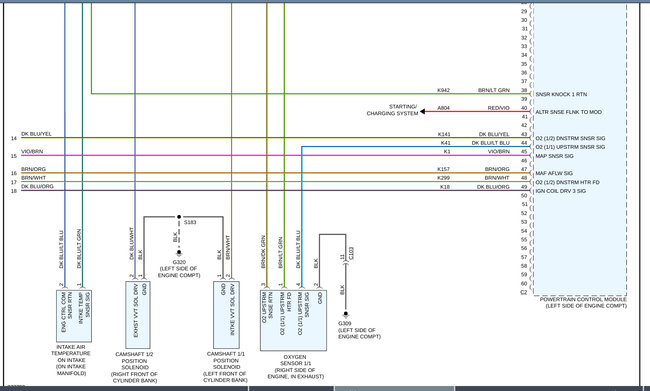Screen dimensions: 650x391
Task: Select the ALTR SNSE FLNK TO MOD label
Action: point(568,112)
